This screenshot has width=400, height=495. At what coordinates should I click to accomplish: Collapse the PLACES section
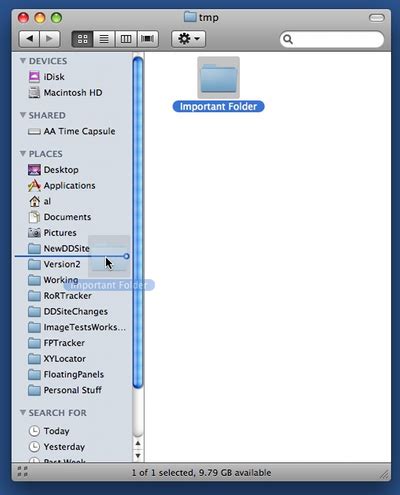coord(23,154)
